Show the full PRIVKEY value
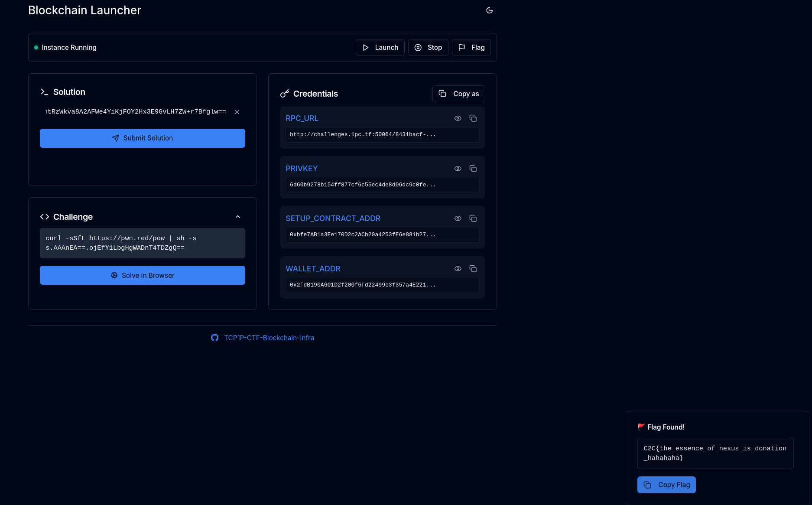This screenshot has width=812, height=505. [x=458, y=169]
